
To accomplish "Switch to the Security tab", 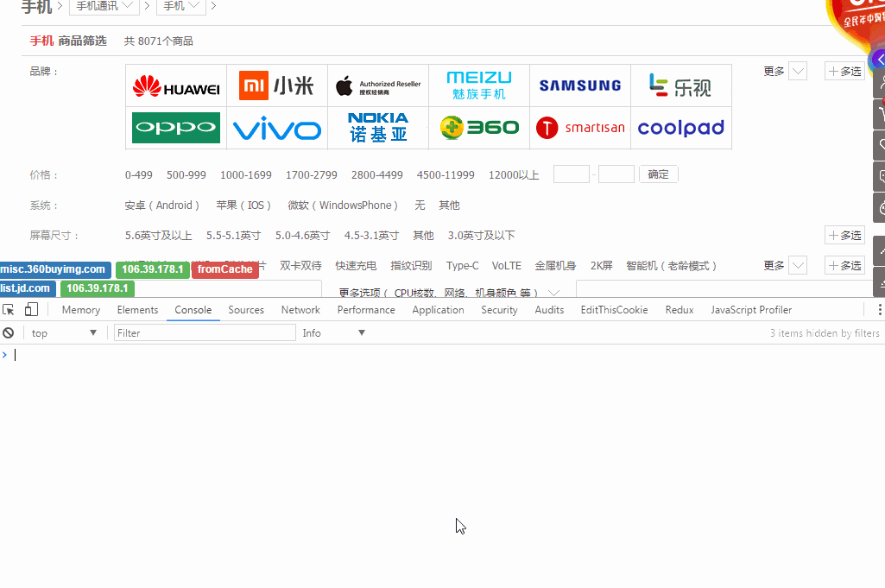I will [499, 310].
